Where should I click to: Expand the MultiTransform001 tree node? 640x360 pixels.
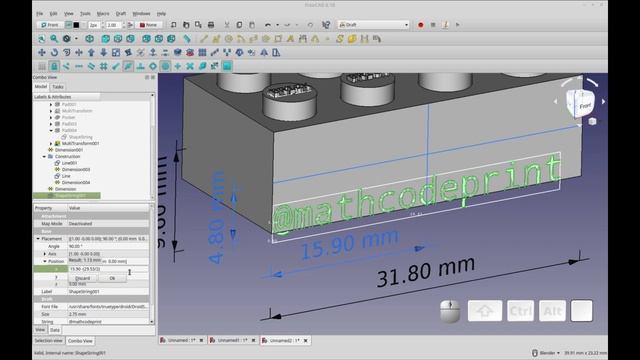pyautogui.click(x=51, y=144)
